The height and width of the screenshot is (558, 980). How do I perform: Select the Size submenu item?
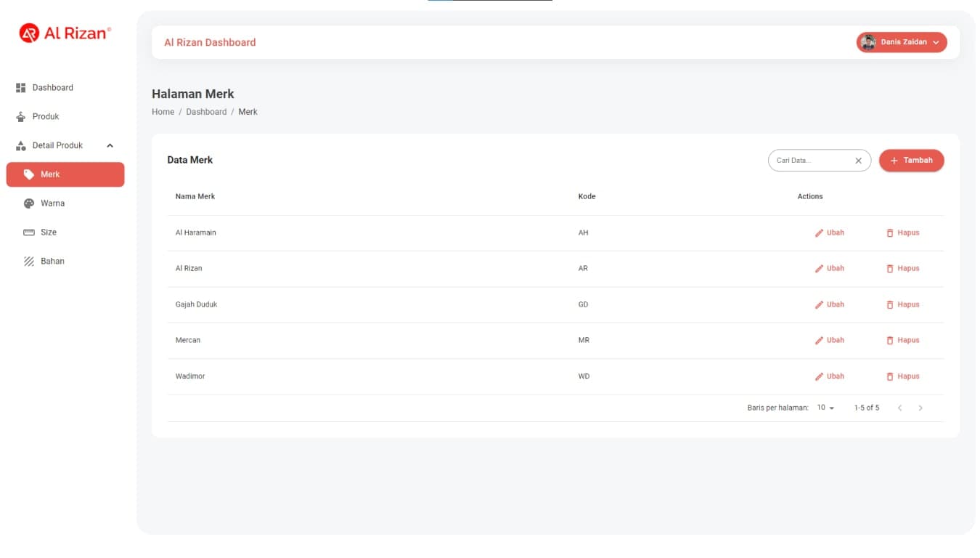65,232
